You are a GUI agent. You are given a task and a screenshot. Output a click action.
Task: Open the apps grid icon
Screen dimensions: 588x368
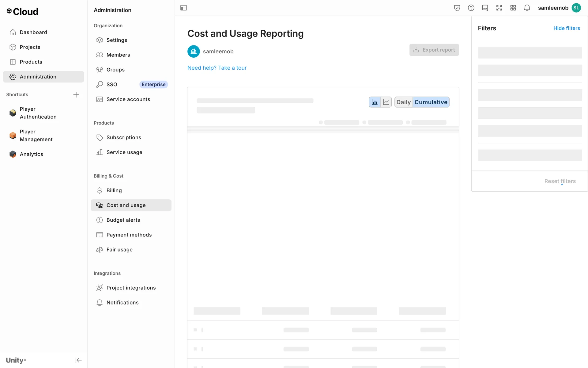click(513, 8)
